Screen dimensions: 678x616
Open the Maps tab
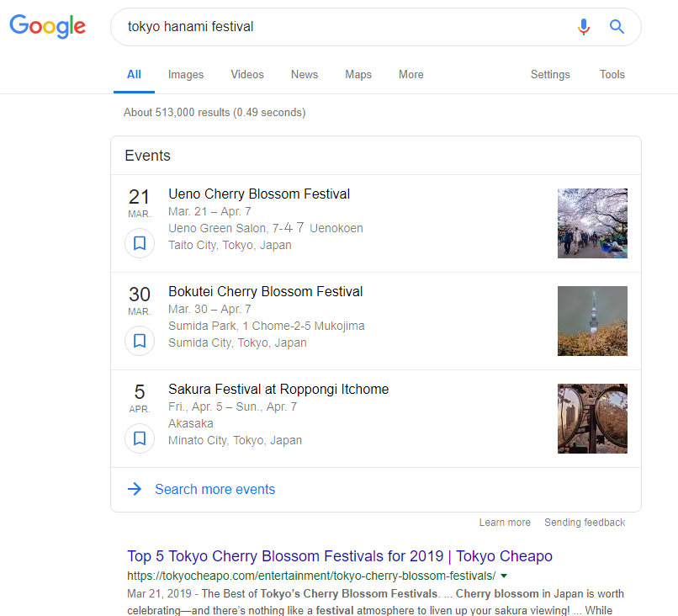click(x=358, y=74)
